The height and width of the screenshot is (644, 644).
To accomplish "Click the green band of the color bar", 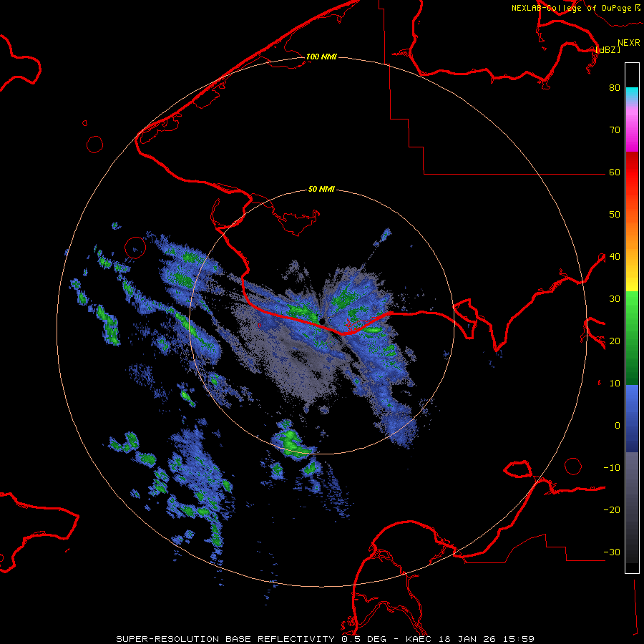I will click(632, 338).
